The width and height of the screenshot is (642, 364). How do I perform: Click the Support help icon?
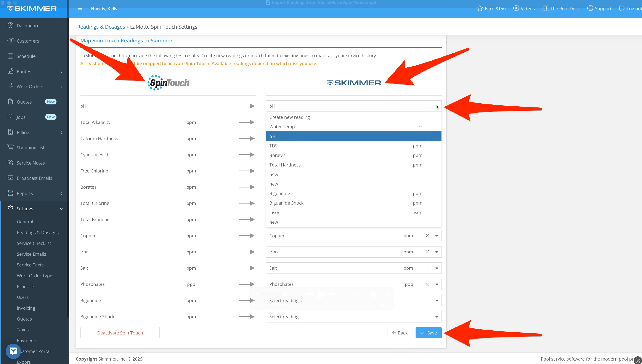590,8
